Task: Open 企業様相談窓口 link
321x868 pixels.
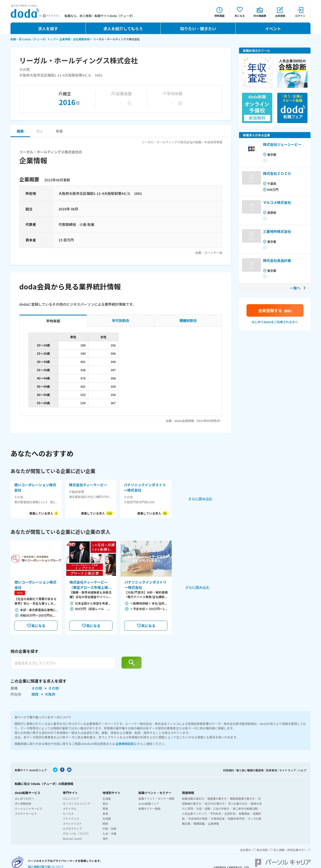Action: click(126, 744)
